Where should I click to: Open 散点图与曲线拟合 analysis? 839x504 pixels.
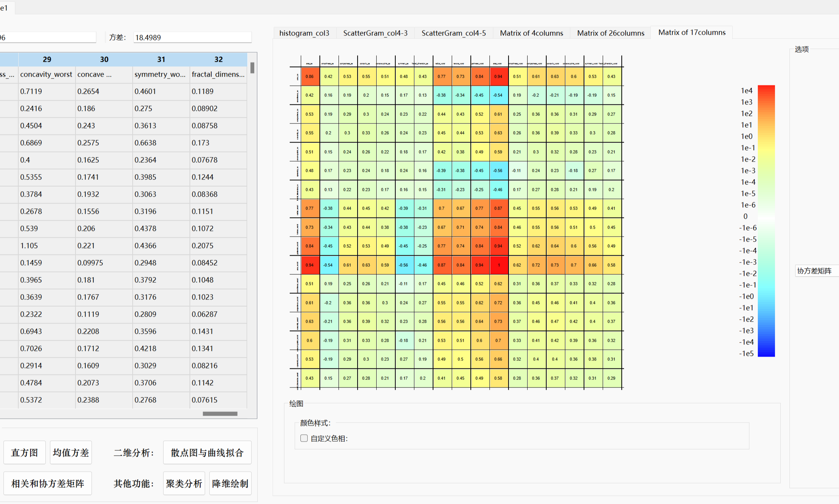pos(207,453)
